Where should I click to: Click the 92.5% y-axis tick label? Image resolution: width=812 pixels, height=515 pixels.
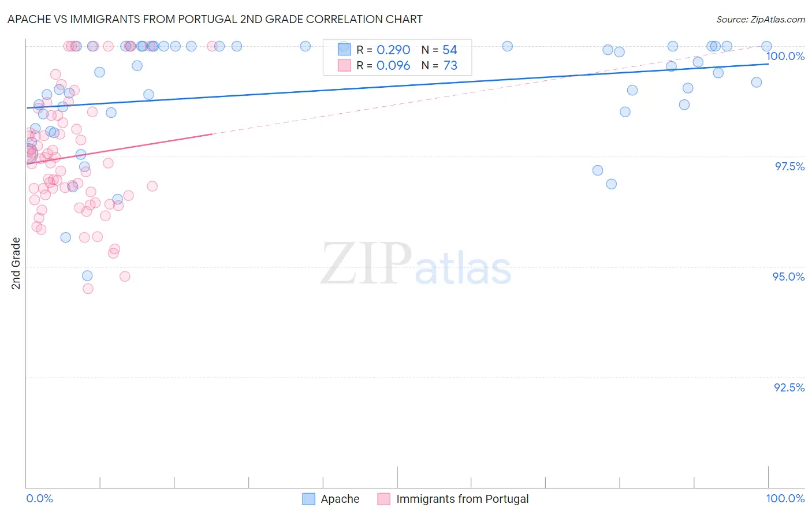(x=789, y=387)
